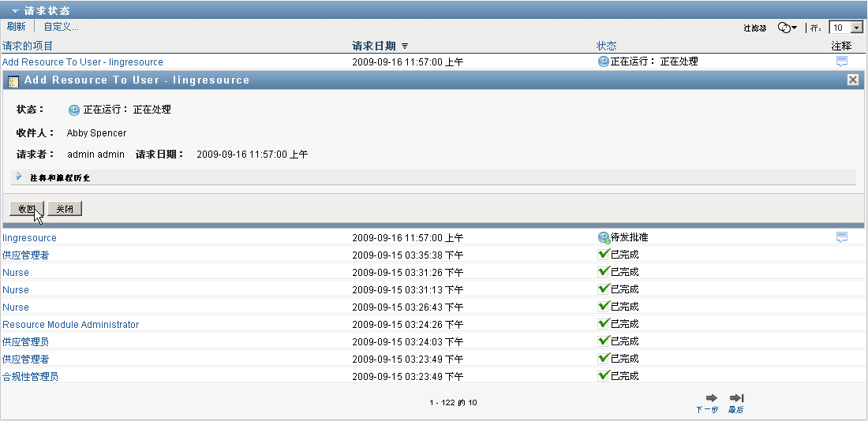Sort by 状态 column header
Viewport: 868px width, 421px height.
607,46
